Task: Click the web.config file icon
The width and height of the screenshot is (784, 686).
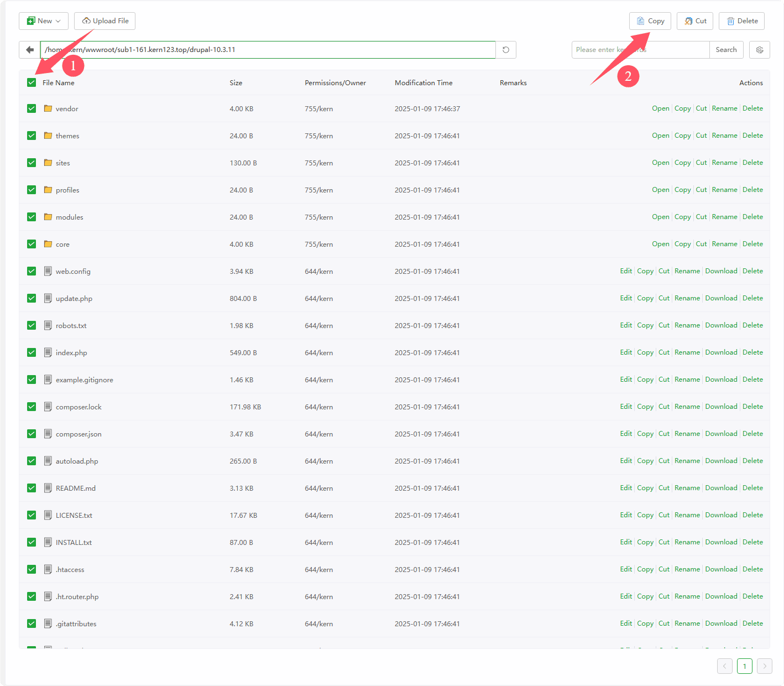Action: click(x=48, y=271)
